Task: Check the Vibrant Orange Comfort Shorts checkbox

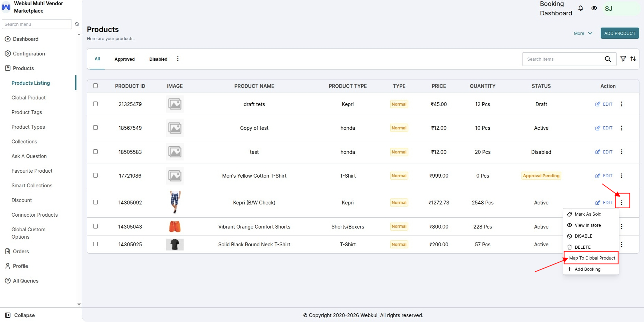Action: tap(96, 226)
